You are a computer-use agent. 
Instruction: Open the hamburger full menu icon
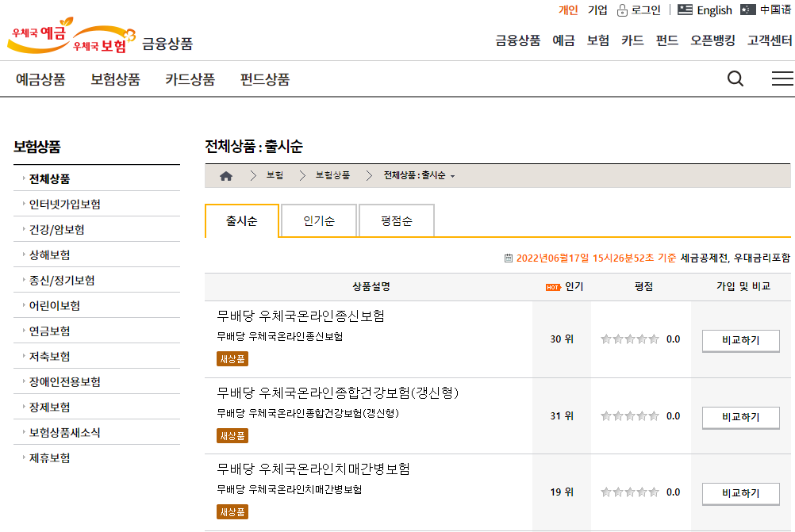(782, 78)
